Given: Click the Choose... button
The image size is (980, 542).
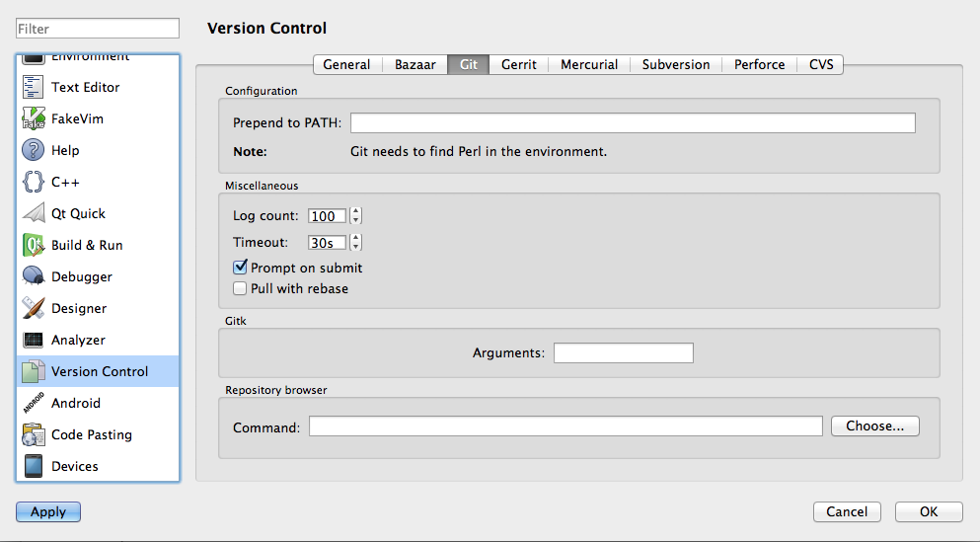Looking at the screenshot, I should pyautogui.click(x=874, y=426).
